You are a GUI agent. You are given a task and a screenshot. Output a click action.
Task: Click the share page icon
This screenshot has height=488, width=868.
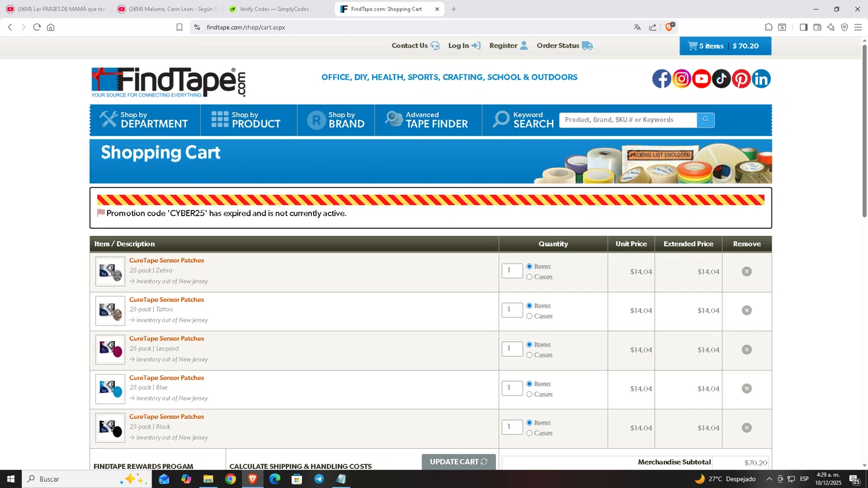[653, 27]
